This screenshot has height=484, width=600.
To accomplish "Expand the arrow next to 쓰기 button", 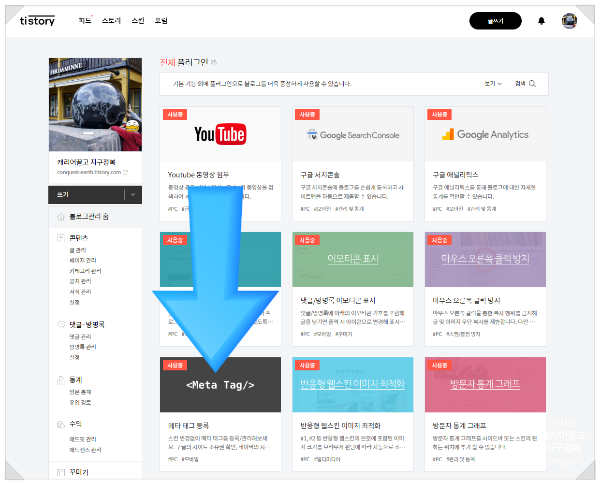I will 133,194.
